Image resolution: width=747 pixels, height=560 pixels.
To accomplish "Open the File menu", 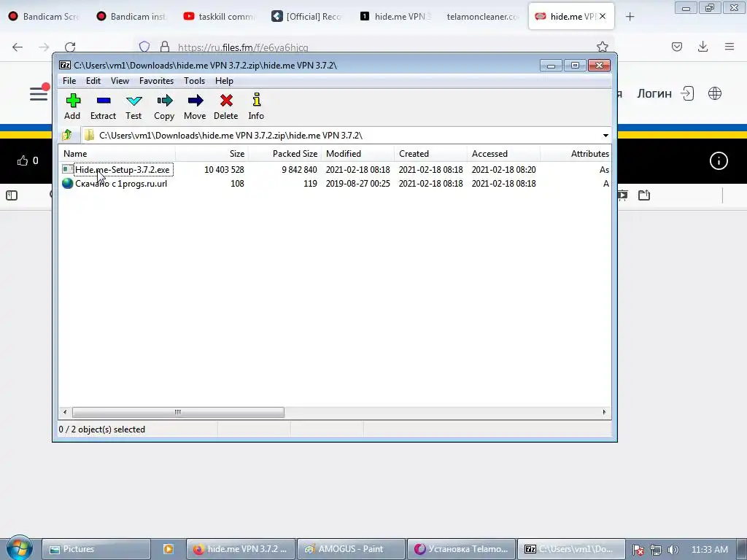I will [x=69, y=81].
